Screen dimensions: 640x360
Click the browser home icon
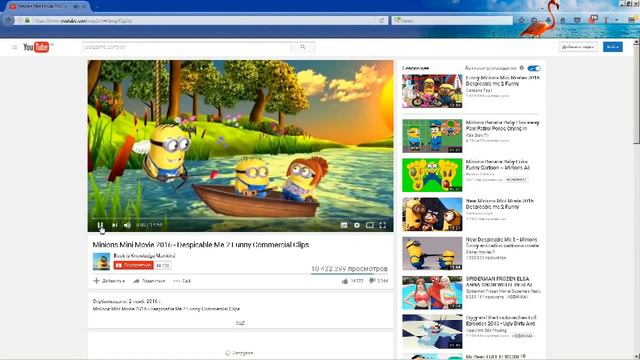coord(562,20)
